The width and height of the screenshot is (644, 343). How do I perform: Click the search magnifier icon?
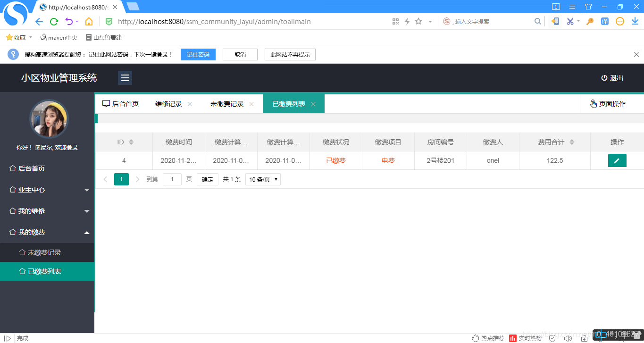click(537, 21)
